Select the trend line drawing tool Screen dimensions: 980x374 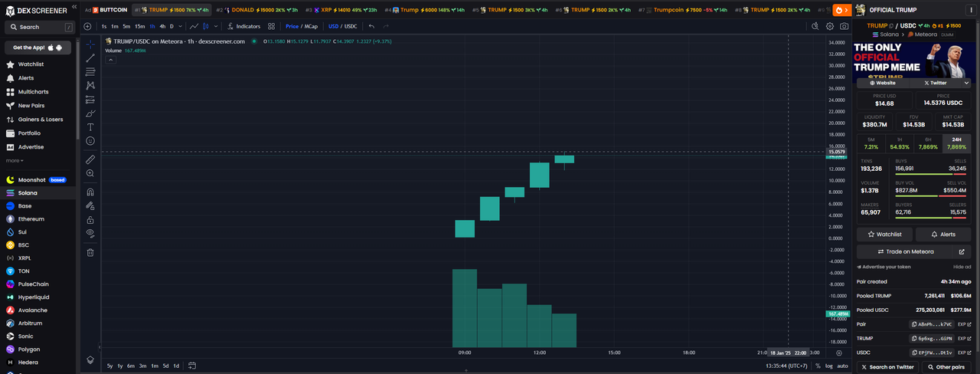pos(90,58)
